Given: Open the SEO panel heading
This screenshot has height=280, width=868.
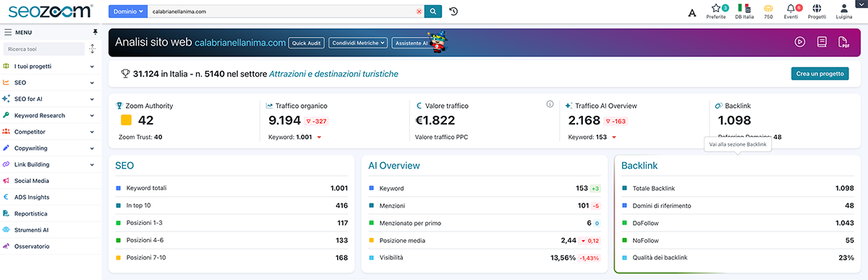Looking at the screenshot, I should [124, 166].
